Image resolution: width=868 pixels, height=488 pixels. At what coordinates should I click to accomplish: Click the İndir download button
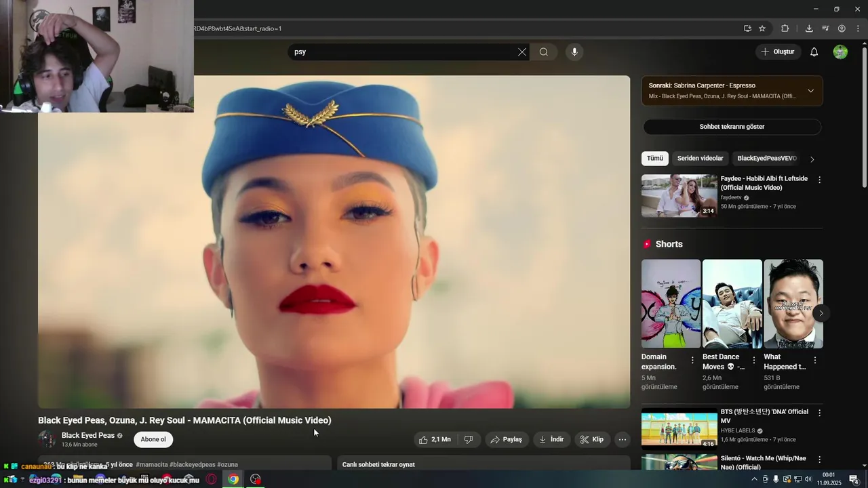(x=552, y=439)
